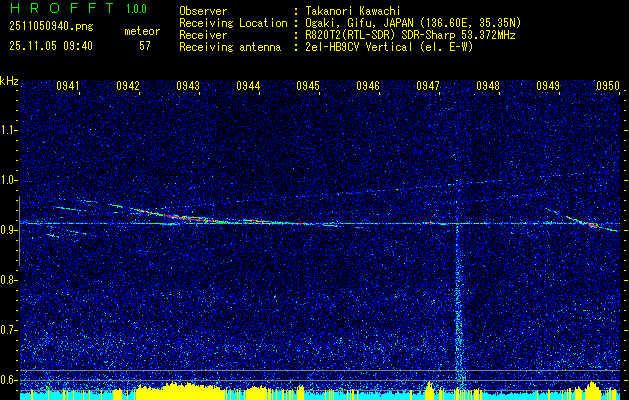Select the version number 1.0.0
629x400 pixels.
136,8
